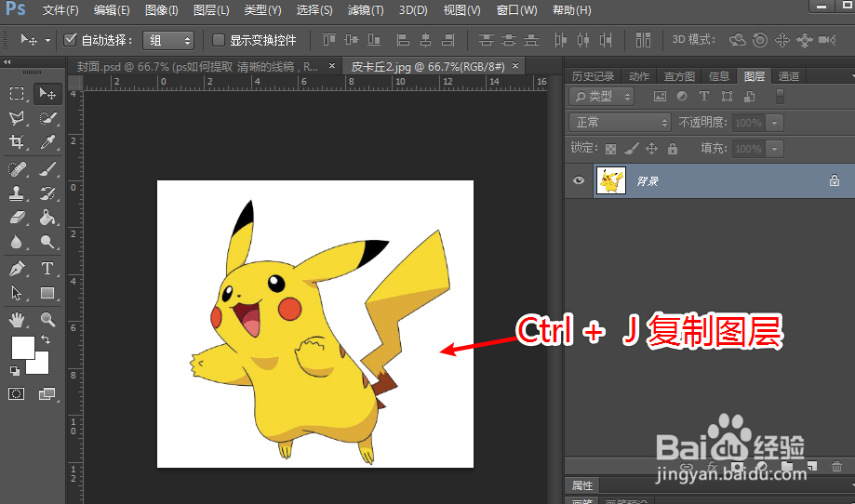Toggle lock transparent pixels
The height and width of the screenshot is (504, 855).
610,148
